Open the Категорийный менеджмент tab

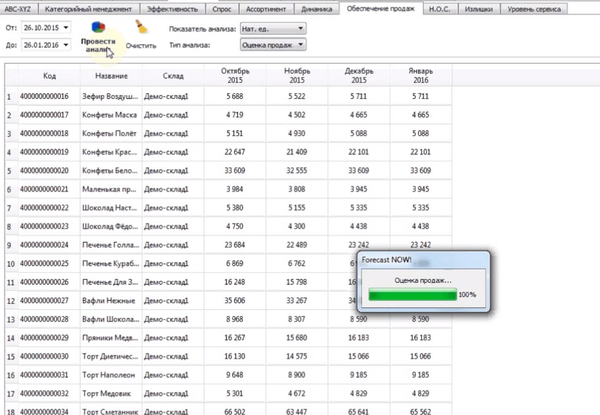tap(88, 9)
